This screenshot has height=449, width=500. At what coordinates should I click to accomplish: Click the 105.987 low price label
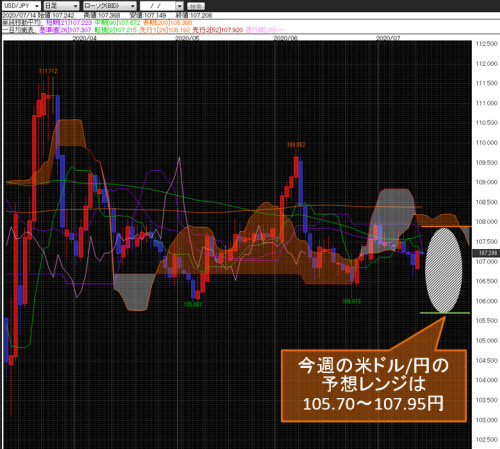pos(193,304)
